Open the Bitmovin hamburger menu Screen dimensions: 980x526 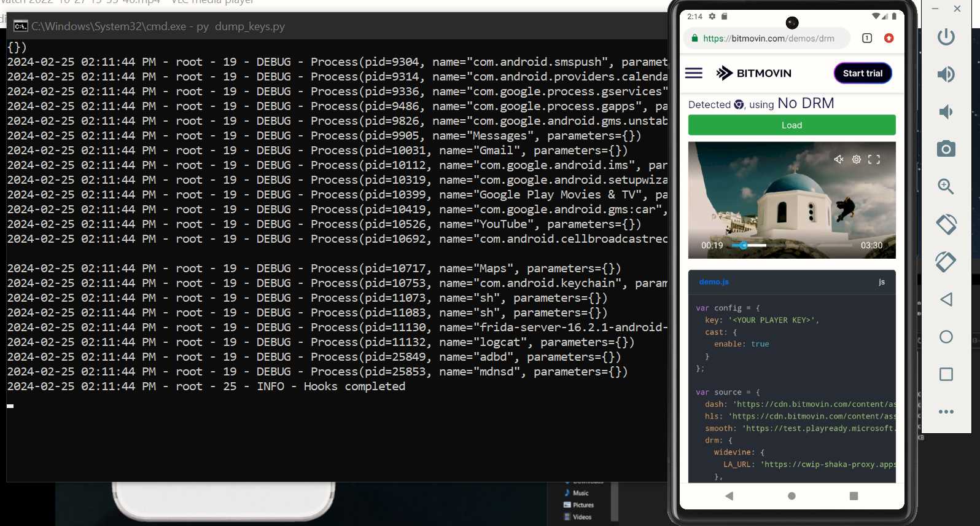[694, 73]
